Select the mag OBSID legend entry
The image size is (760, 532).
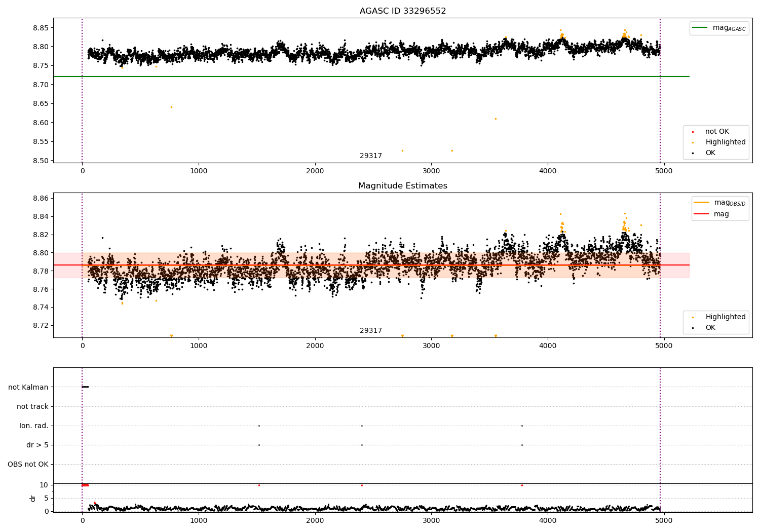(720, 203)
